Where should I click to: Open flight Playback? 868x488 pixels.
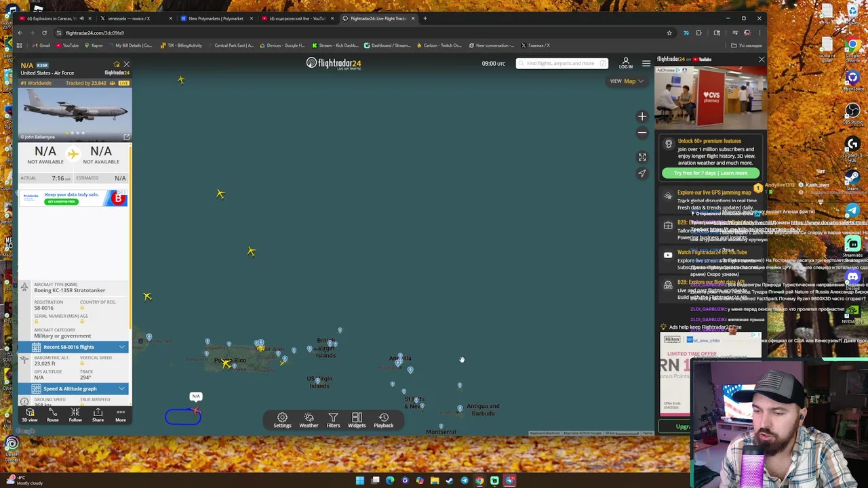pyautogui.click(x=383, y=420)
